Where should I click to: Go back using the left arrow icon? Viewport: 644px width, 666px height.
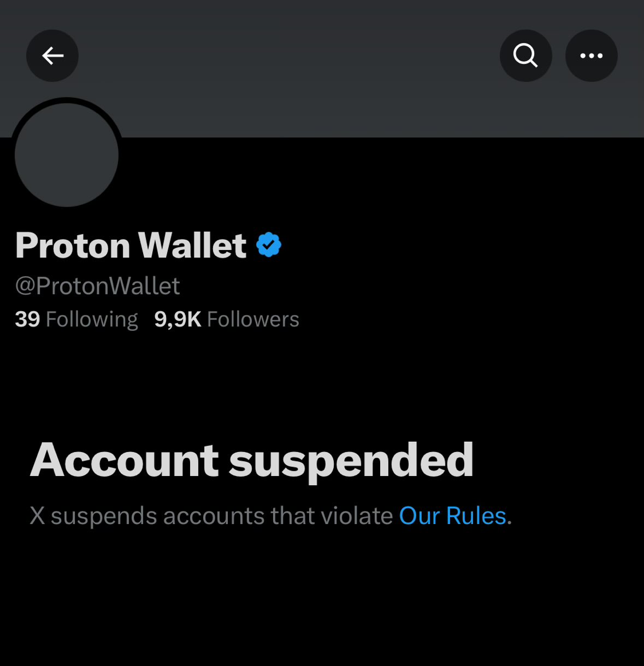coord(52,55)
